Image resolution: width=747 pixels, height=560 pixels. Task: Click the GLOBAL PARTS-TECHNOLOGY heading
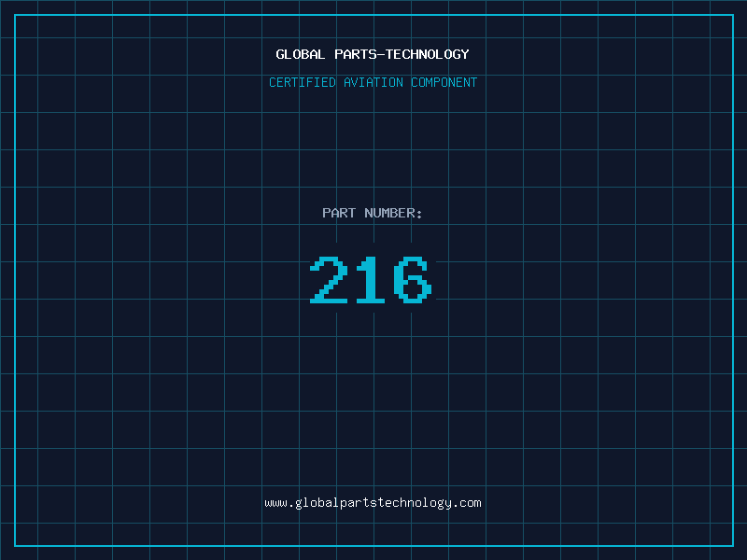[x=373, y=54]
